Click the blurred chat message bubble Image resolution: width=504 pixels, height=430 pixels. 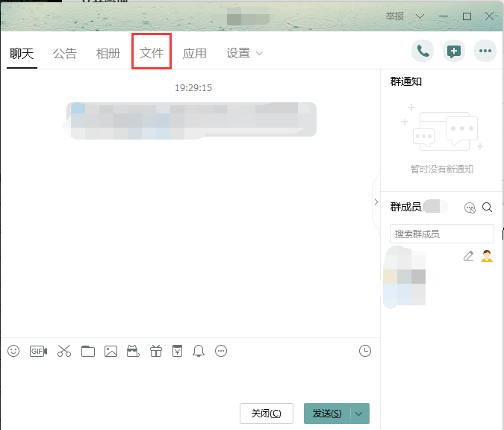tap(191, 120)
